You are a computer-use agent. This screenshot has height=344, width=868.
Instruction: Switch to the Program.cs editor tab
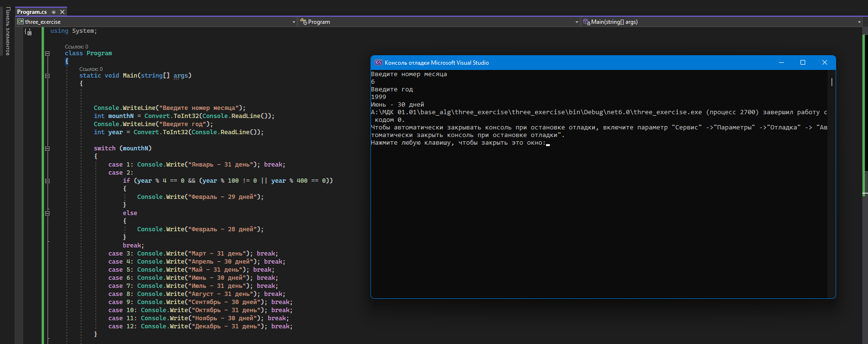tap(32, 12)
